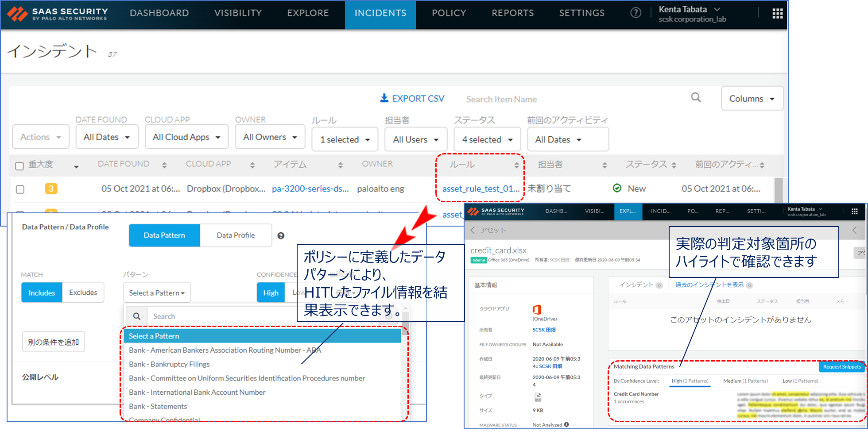Image resolution: width=868 pixels, height=435 pixels.
Task: Open the help question mark icon
Action: coord(635,13)
